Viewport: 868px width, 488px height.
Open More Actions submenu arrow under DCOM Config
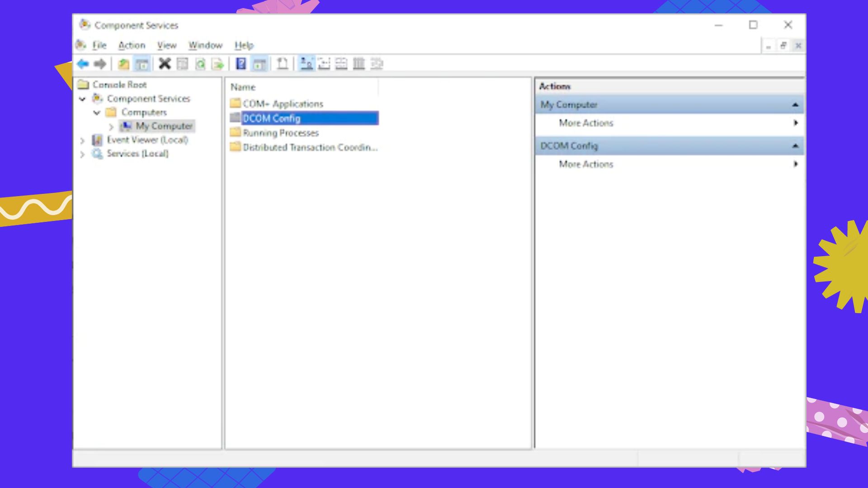pyautogui.click(x=796, y=164)
